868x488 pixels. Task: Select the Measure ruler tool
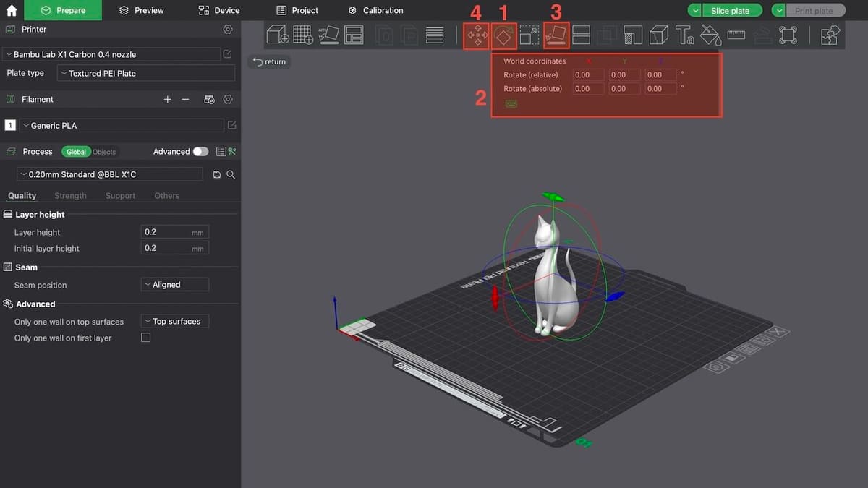tap(736, 35)
